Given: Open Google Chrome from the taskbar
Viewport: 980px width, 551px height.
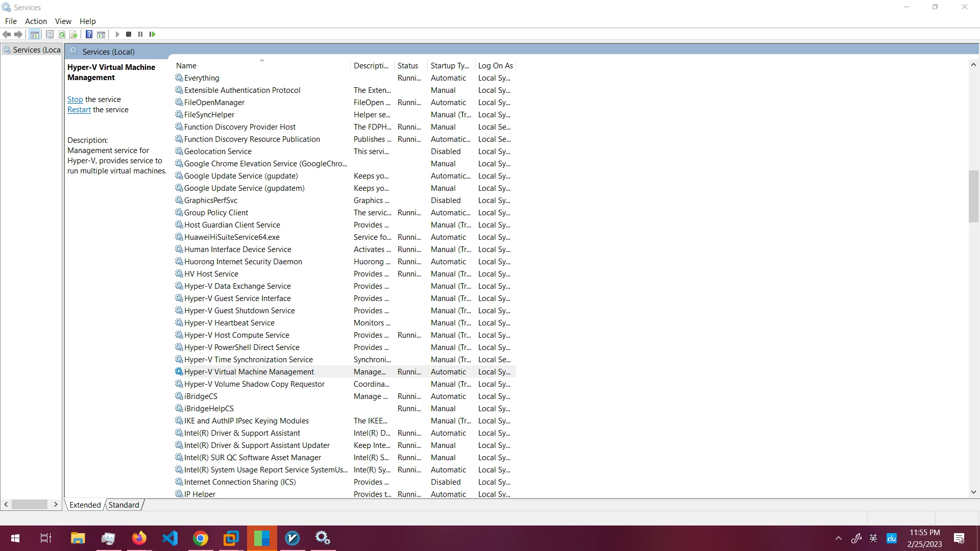Looking at the screenshot, I should [201, 538].
